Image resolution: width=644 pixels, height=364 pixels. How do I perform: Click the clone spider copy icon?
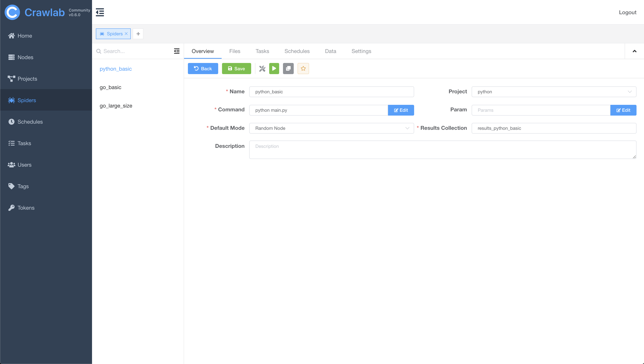[288, 68]
